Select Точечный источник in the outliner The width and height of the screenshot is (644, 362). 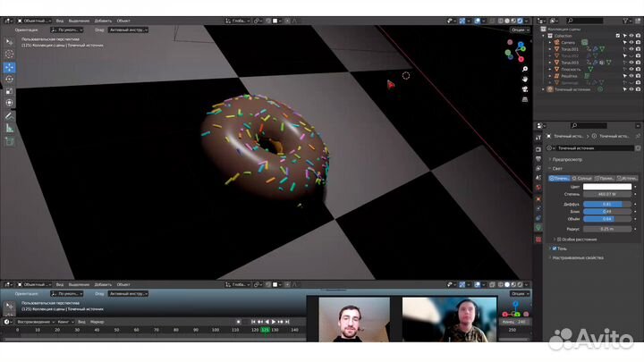(573, 89)
